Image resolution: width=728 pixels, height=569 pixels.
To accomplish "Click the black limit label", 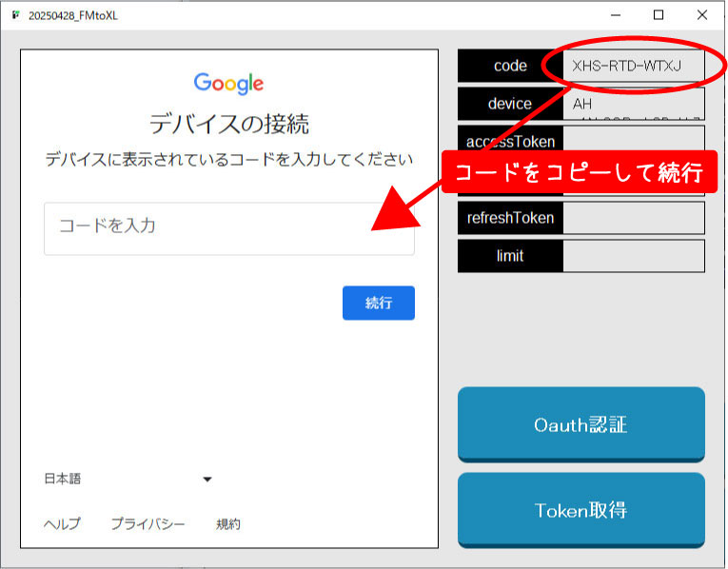I will [x=510, y=256].
